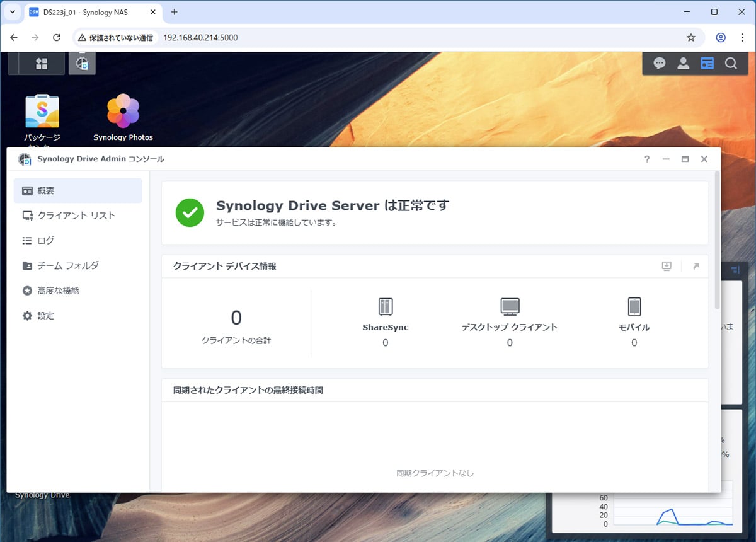756x542 pixels.
Task: Open client list via arrow icon
Action: pyautogui.click(x=696, y=267)
